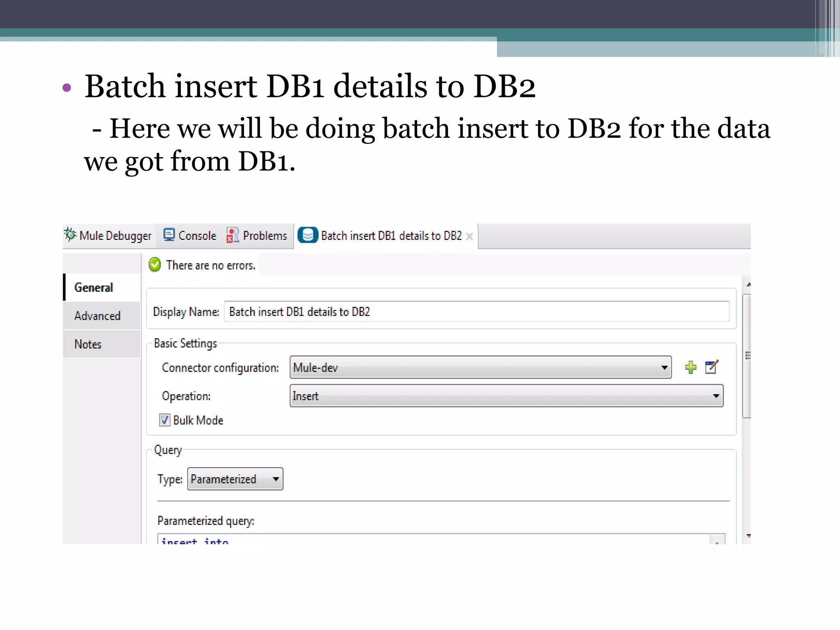Edit connector configuration with pencil icon
This screenshot has height=630, width=840.
tap(712, 367)
